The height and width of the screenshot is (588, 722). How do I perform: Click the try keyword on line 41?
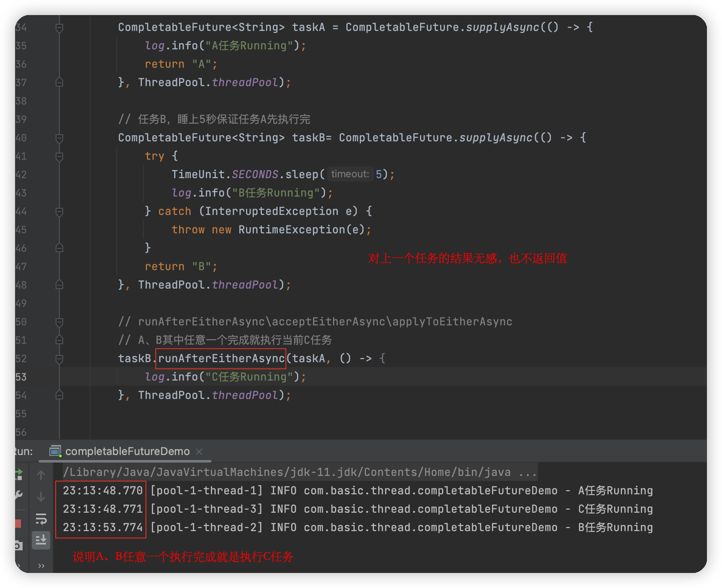(x=154, y=156)
